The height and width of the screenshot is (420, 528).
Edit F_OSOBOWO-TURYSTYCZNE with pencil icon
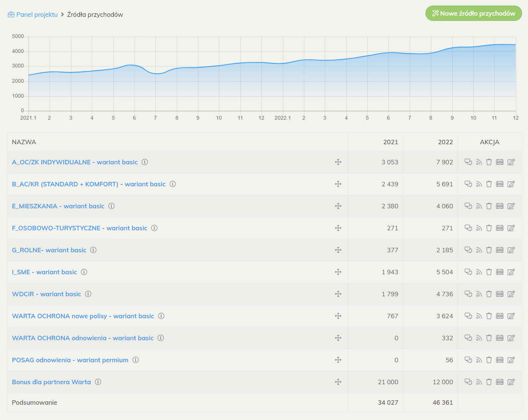(x=511, y=228)
